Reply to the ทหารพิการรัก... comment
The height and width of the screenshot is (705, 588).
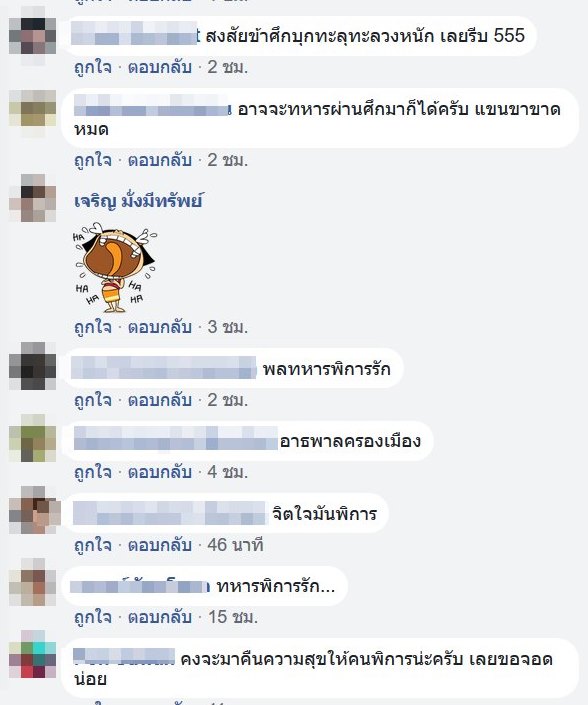[160, 617]
